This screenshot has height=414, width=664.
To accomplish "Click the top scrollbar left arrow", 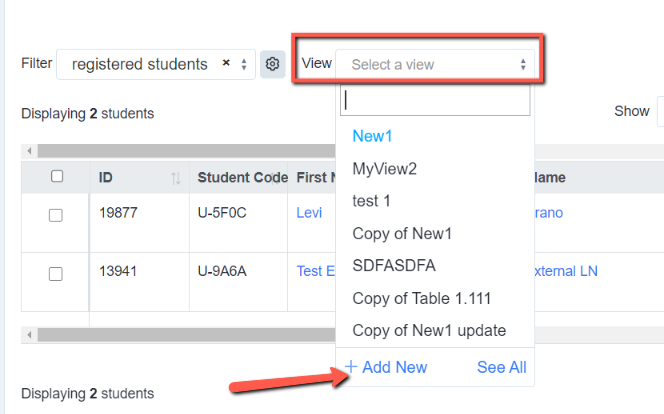I will [x=29, y=151].
